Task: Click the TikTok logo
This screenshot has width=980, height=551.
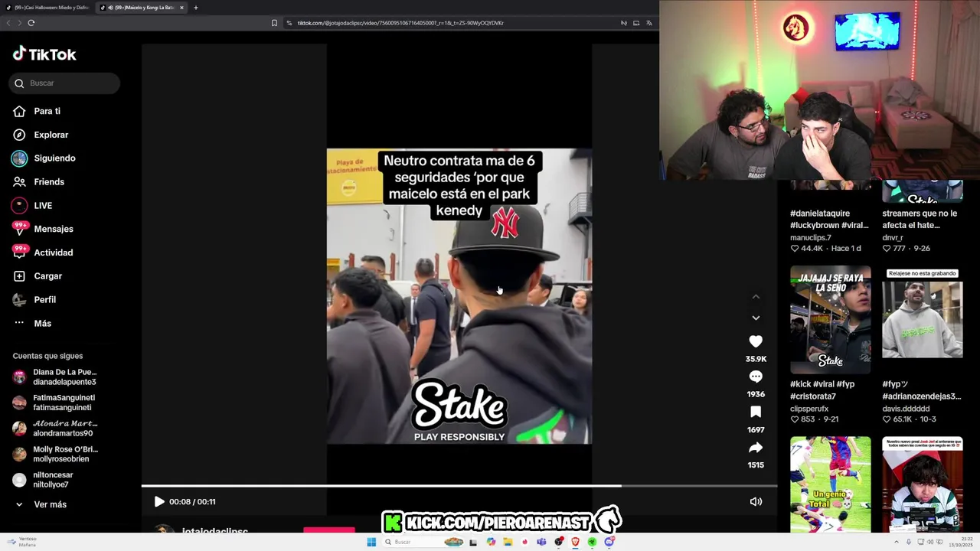Action: click(x=44, y=54)
